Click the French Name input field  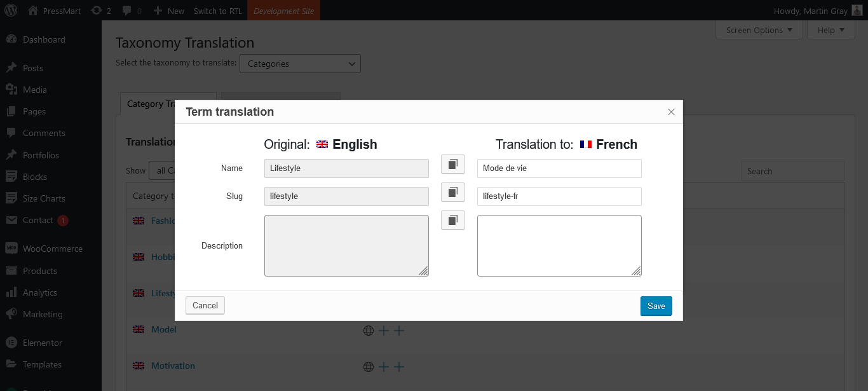pos(559,168)
